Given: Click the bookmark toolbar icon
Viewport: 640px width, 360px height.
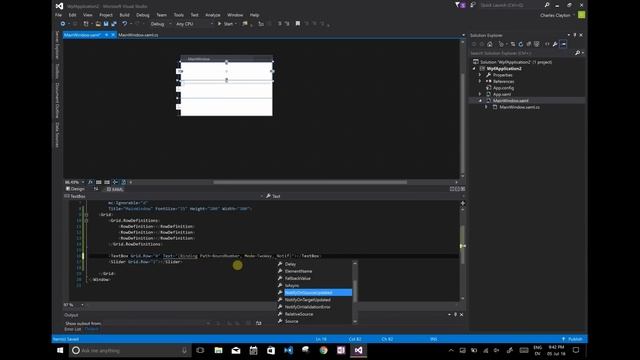Looking at the screenshot, I should coord(298,24).
